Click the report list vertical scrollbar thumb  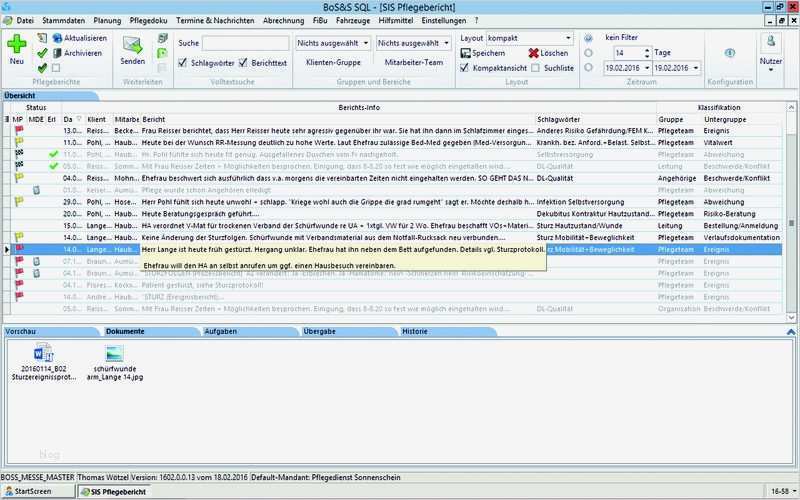(791, 222)
